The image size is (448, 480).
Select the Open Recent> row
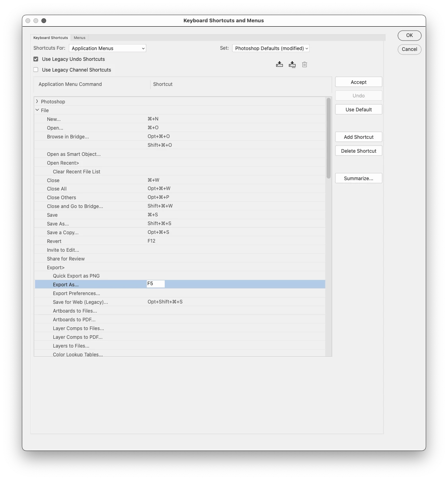[180, 163]
